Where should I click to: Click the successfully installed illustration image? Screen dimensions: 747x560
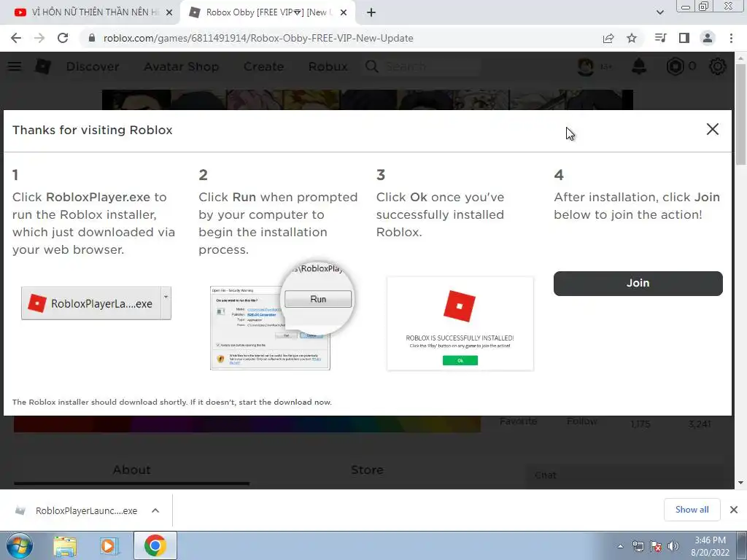460,324
